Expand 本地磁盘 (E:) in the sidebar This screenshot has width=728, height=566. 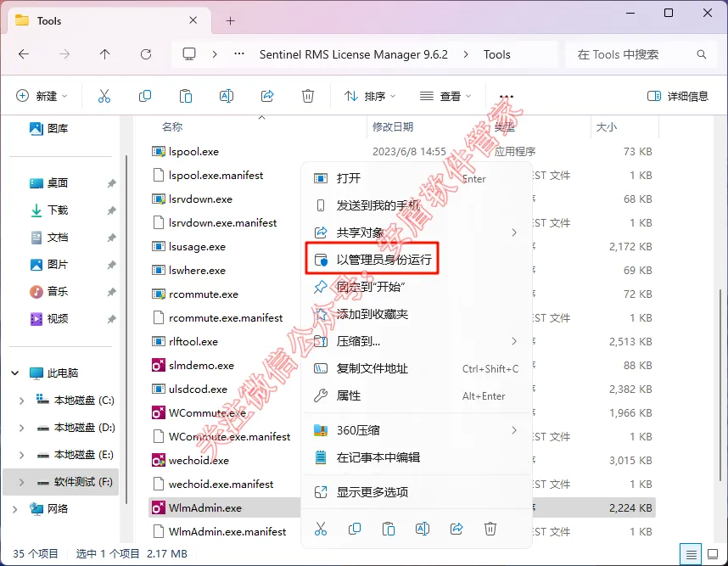pyautogui.click(x=21, y=455)
